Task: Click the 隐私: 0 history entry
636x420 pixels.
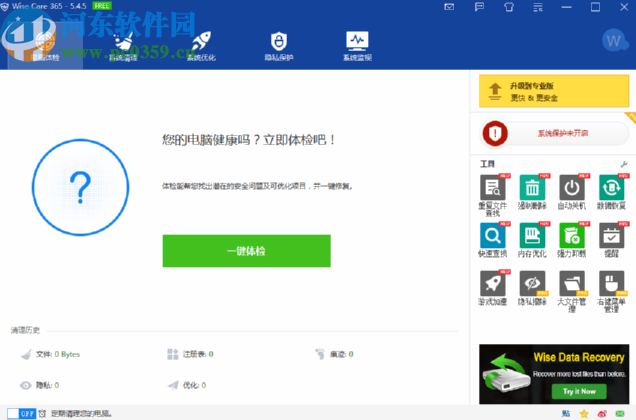Action: 39,385
